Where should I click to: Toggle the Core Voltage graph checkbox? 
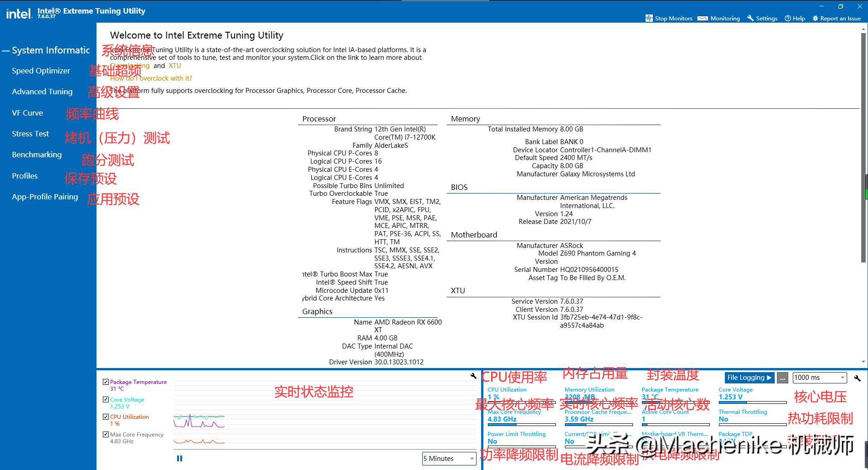106,400
